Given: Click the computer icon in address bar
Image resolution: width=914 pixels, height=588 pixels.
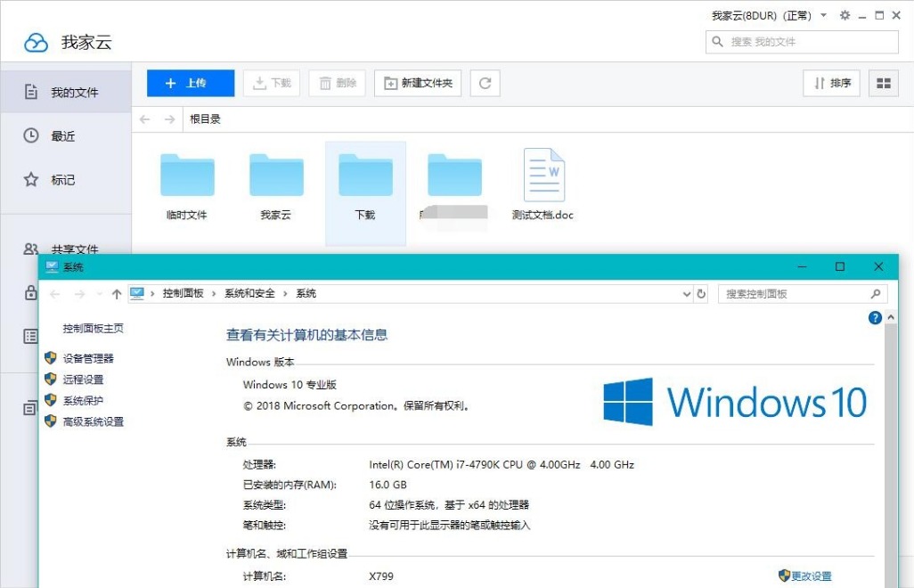Looking at the screenshot, I should 137,293.
